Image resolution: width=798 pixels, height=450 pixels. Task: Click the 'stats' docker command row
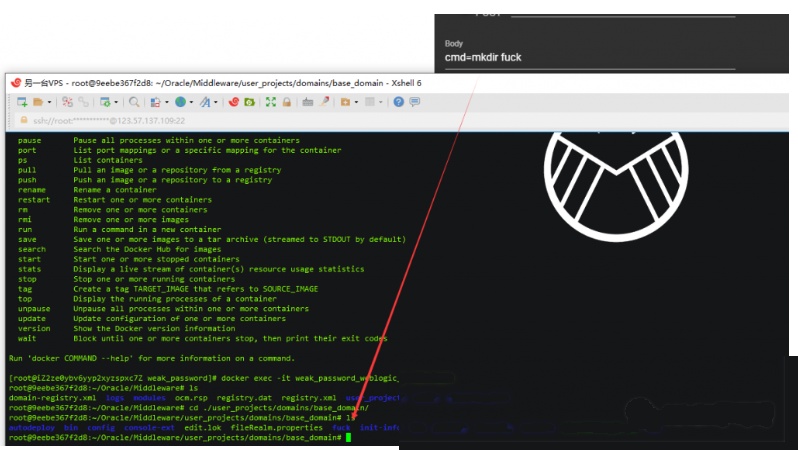pyautogui.click(x=191, y=269)
